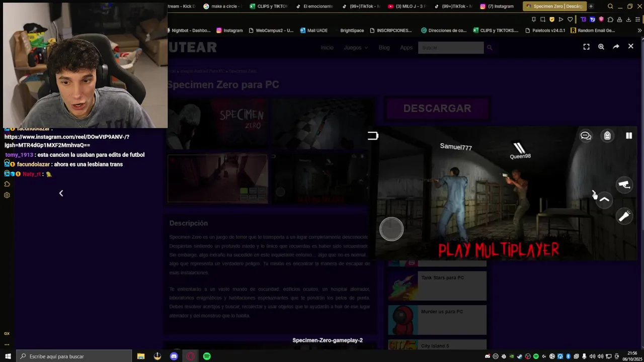
Task: Open the backpack inventory icon in game image
Action: click(607, 136)
